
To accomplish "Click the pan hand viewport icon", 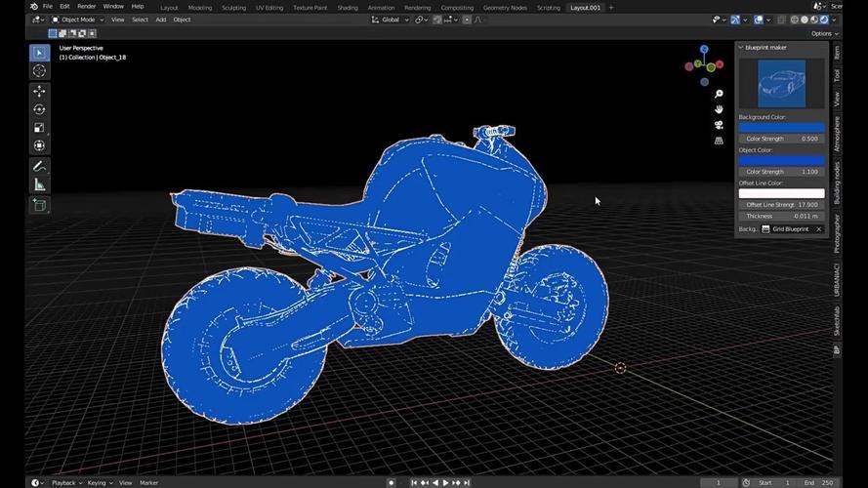I will click(x=719, y=109).
